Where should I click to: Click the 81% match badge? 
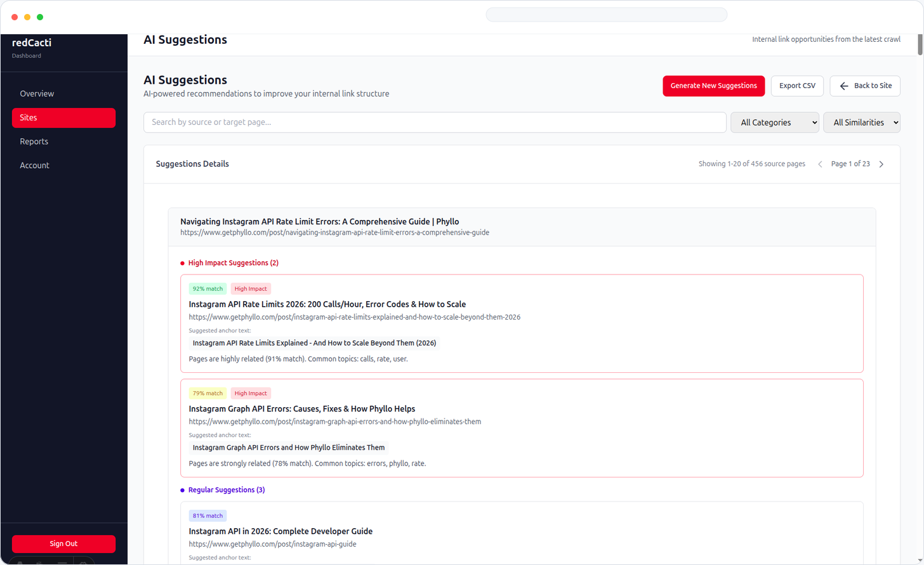(208, 516)
